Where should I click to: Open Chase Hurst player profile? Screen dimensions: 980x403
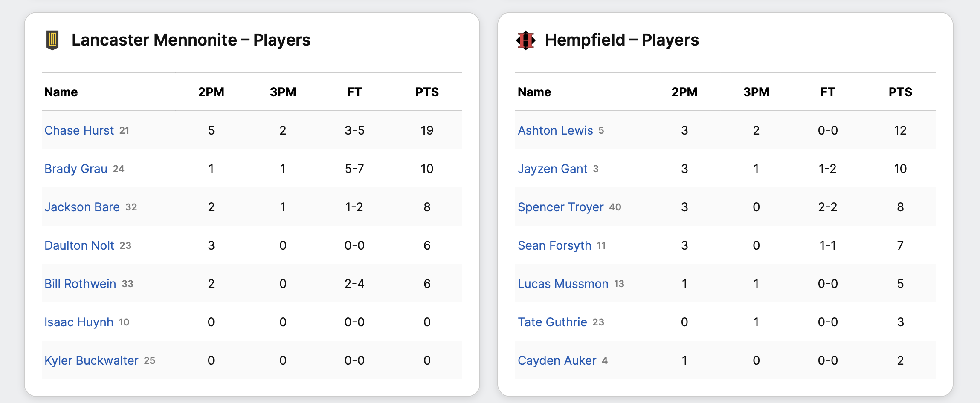point(79,130)
